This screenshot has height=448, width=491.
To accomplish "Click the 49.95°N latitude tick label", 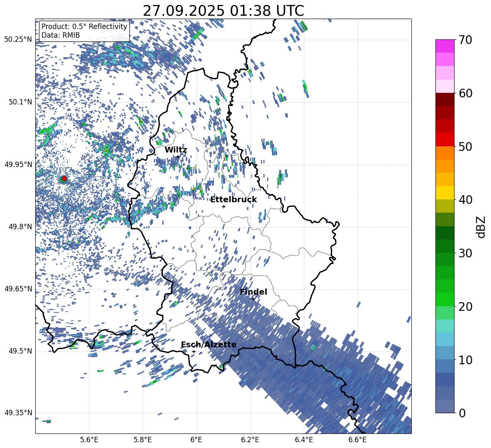I will (18, 164).
